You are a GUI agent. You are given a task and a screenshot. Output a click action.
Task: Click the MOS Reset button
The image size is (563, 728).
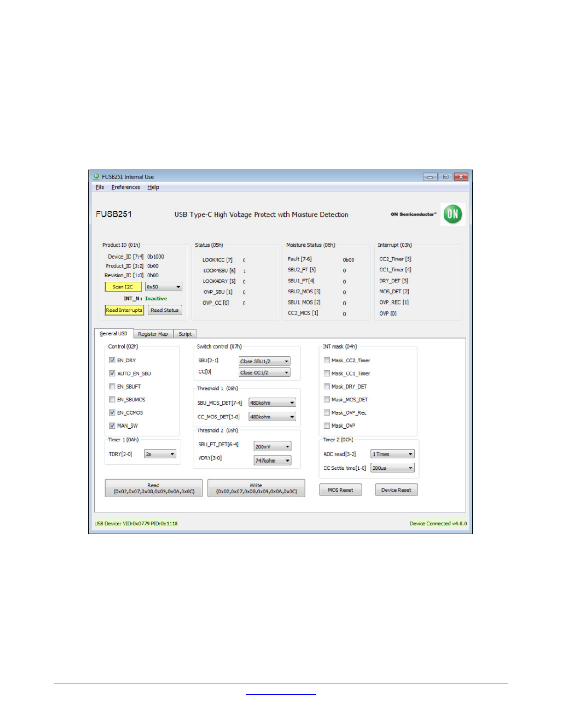(x=341, y=490)
